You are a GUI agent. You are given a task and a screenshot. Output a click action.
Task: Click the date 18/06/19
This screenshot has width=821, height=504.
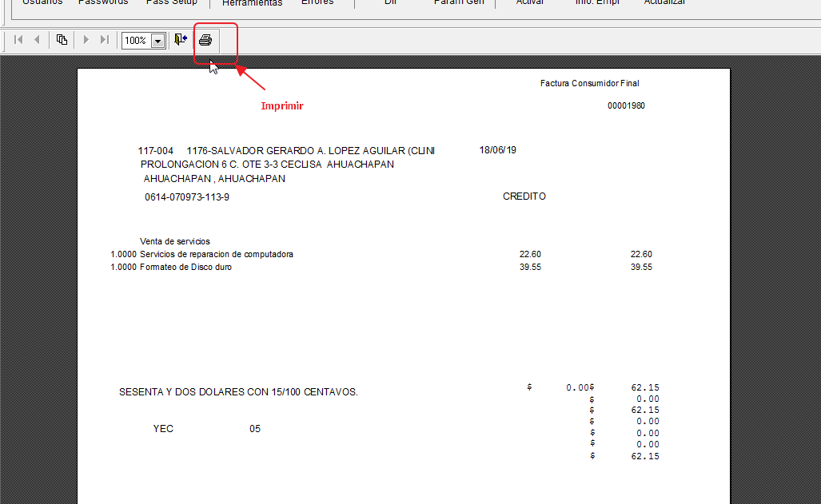click(x=497, y=150)
